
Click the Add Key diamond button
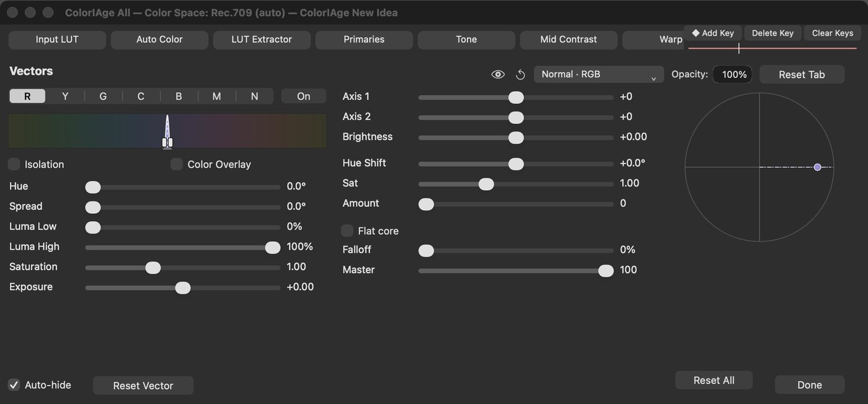coord(713,33)
